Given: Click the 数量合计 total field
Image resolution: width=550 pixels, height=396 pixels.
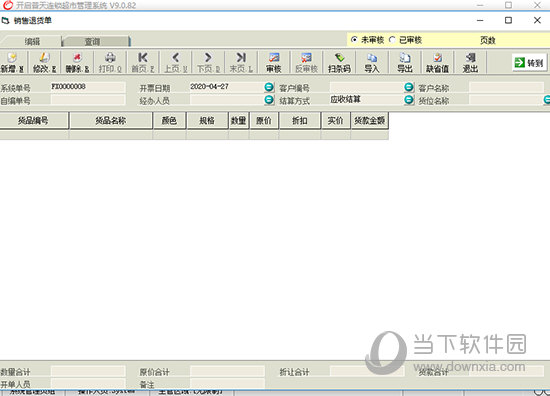Looking at the screenshot, I should pyautogui.click(x=88, y=371).
